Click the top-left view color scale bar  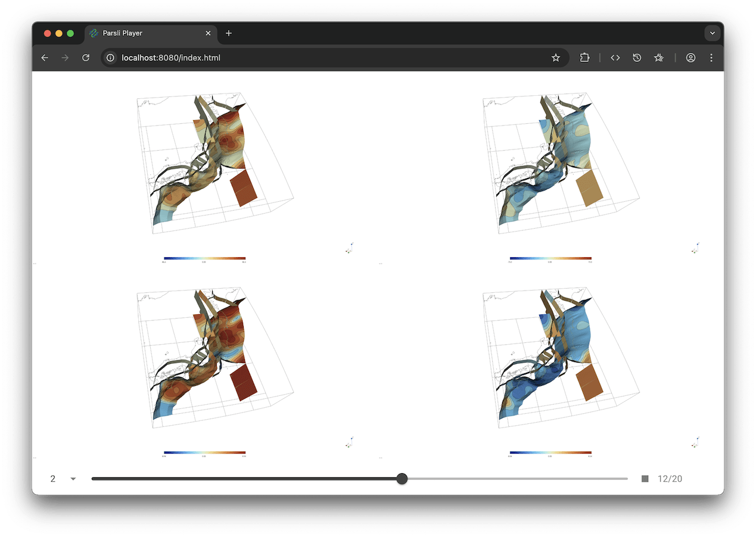(x=204, y=258)
